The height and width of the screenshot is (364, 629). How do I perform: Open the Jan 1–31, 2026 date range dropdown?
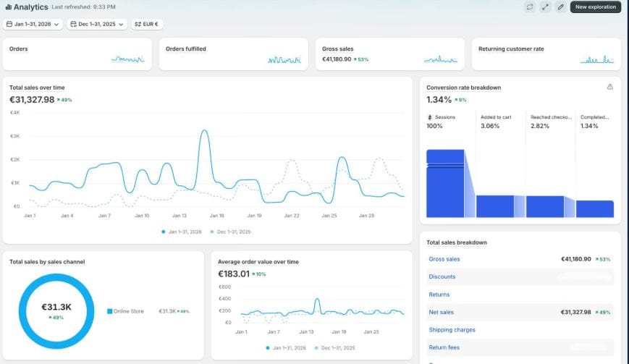pyautogui.click(x=33, y=24)
